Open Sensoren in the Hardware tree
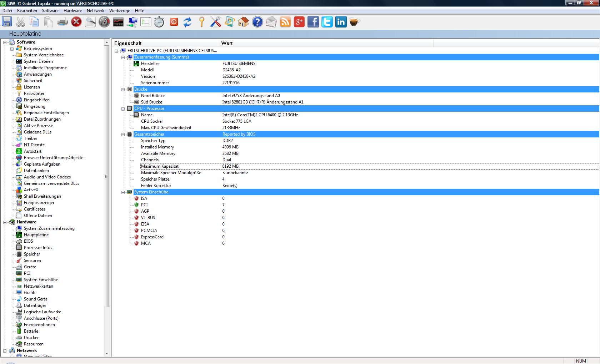Viewport: 600px width, 364px height. point(32,261)
